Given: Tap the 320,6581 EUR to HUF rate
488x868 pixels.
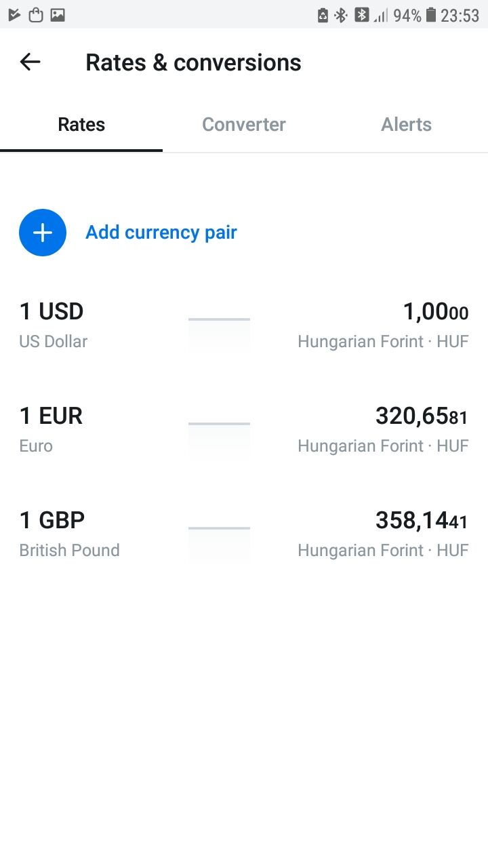Looking at the screenshot, I should [421, 416].
